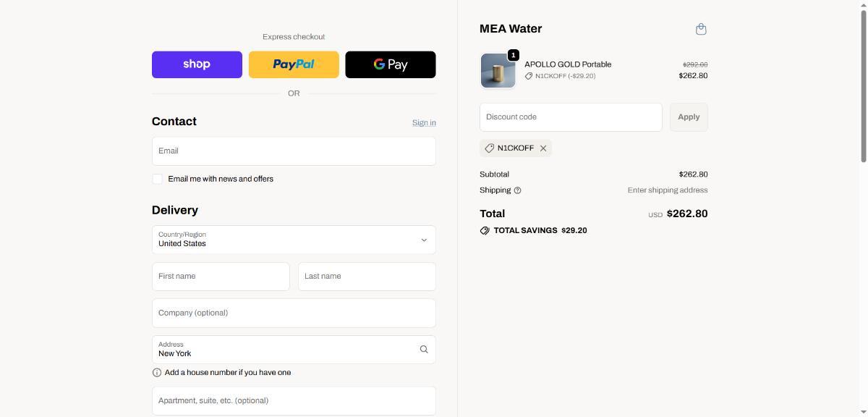Screen dimensions: 868x417
Task: Click the info icon beside house number hint
Action: (x=157, y=373)
